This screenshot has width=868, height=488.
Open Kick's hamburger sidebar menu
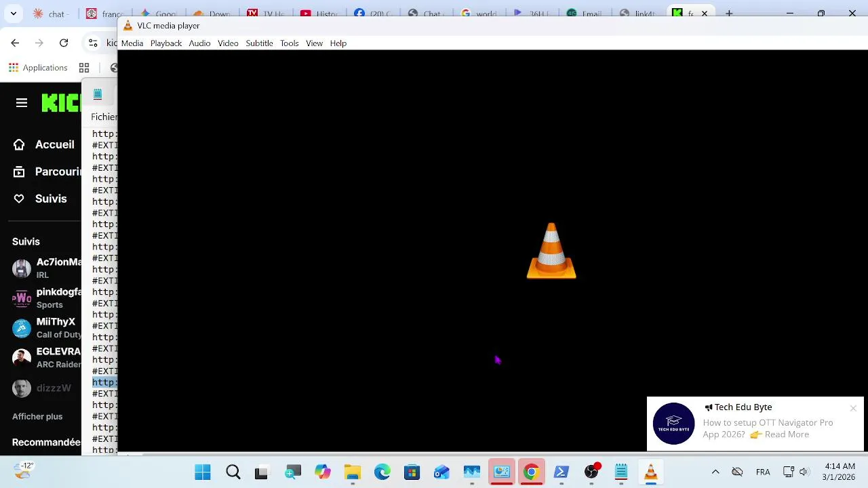tap(22, 103)
